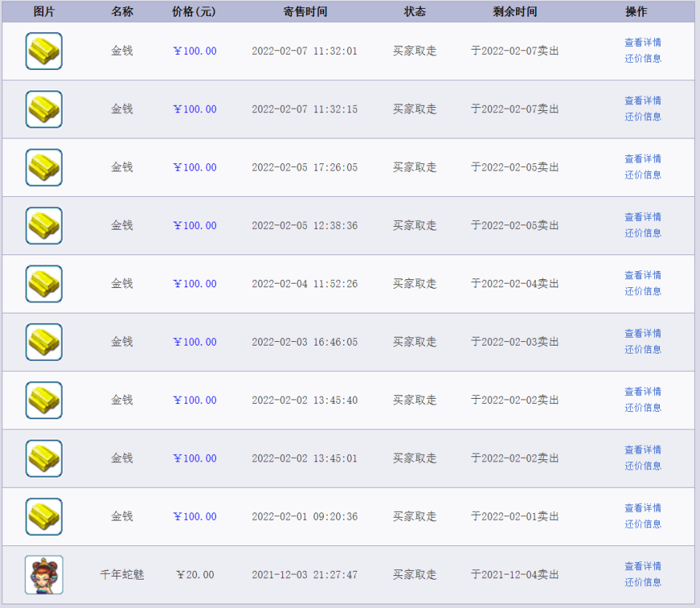
Task: Click 于2022-02-04卖出 text
Action: 515,284
